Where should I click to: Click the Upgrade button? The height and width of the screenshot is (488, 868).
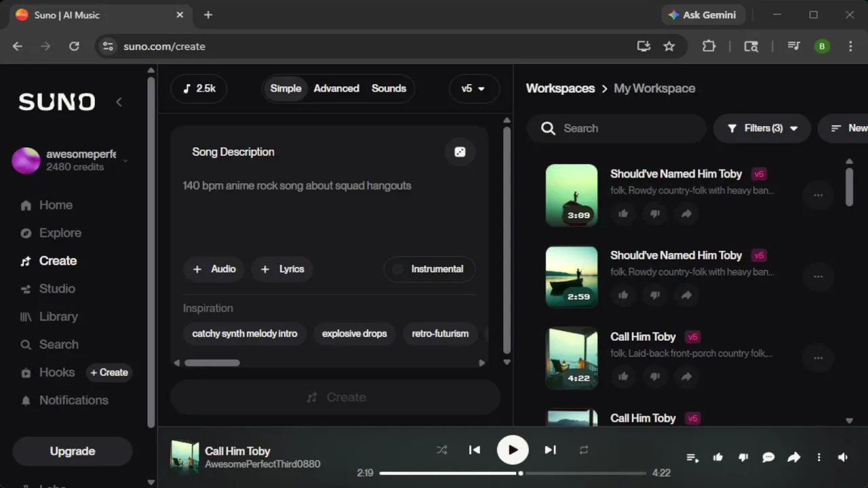tap(73, 451)
